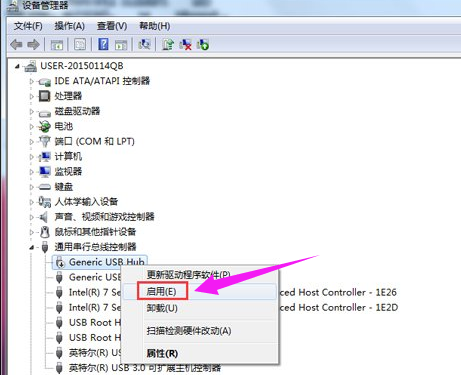Choose 扫描检测硬件改动(A) menu entry
Viewport: 461px width, 375px height.
coord(189,331)
